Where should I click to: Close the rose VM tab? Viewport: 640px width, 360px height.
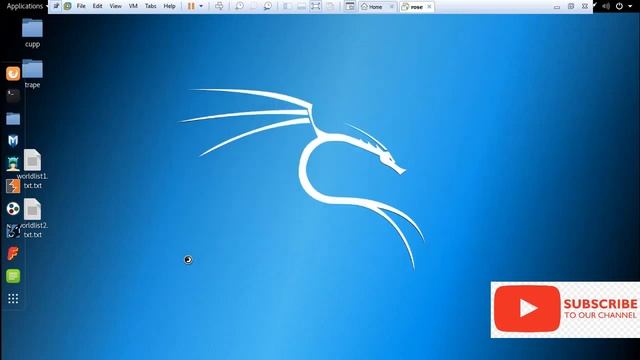pyautogui.click(x=429, y=7)
